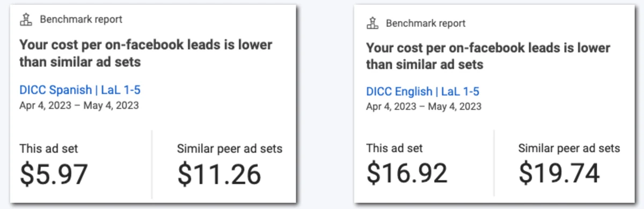Click the date range under DICC Spanish
The image size is (644, 209).
(79, 106)
